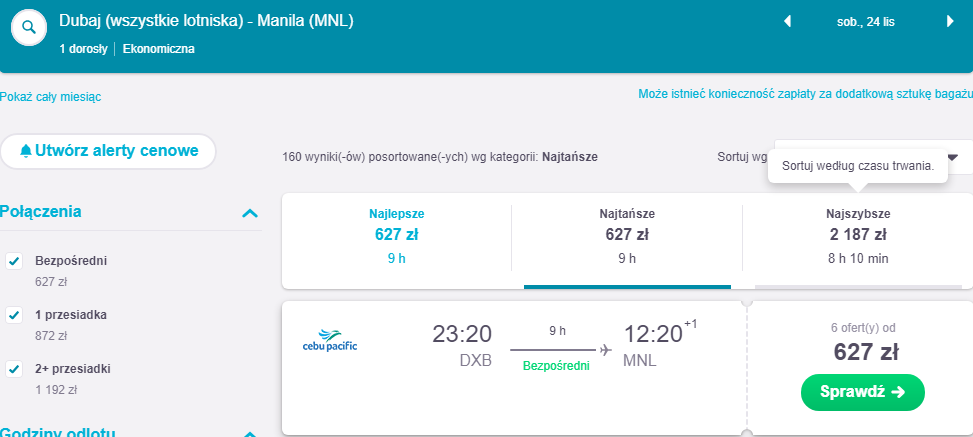Go to previous day arrow
The image size is (973, 437).
pyautogui.click(x=787, y=21)
